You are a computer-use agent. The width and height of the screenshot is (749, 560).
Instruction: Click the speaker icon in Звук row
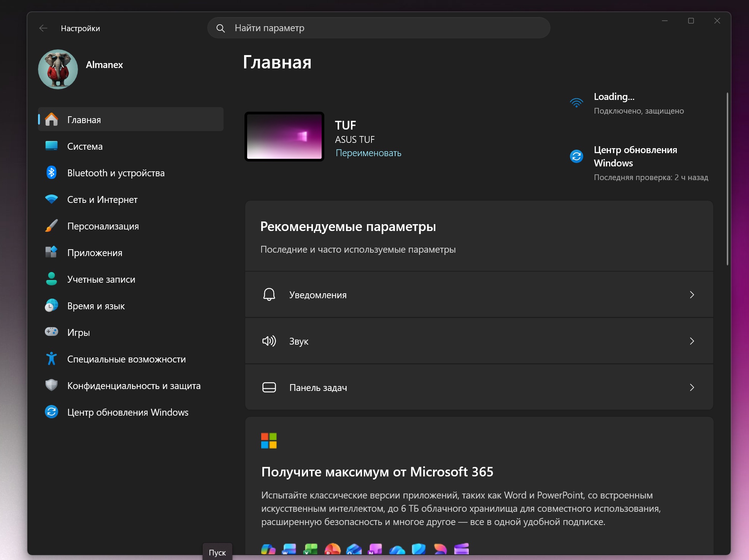point(269,341)
